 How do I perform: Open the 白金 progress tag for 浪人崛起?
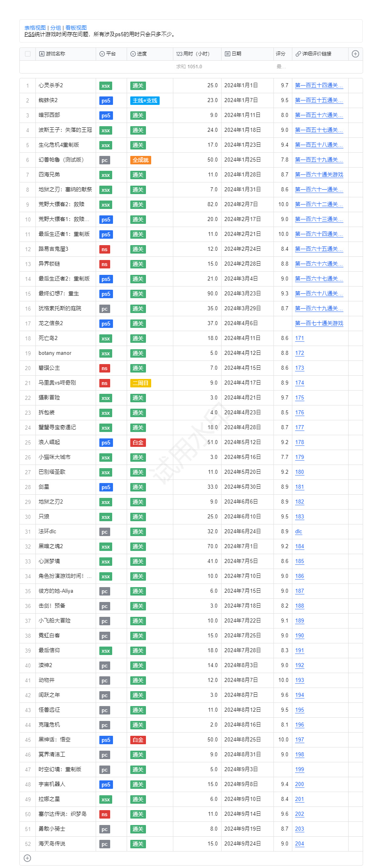click(138, 442)
